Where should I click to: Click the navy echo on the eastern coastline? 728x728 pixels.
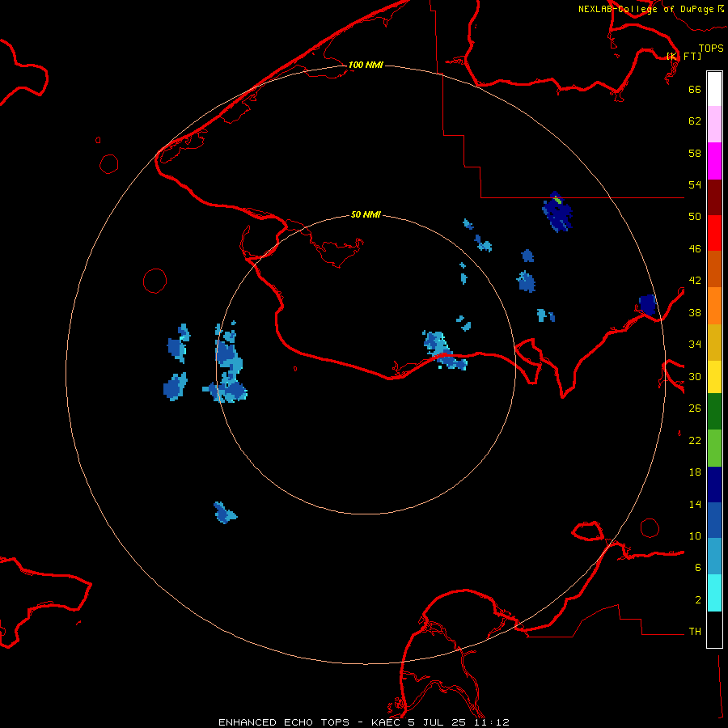click(648, 305)
